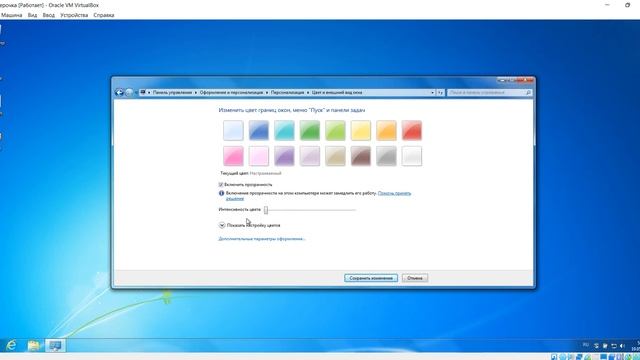
Task: Click the taskbar clock
Action: (x=636, y=346)
